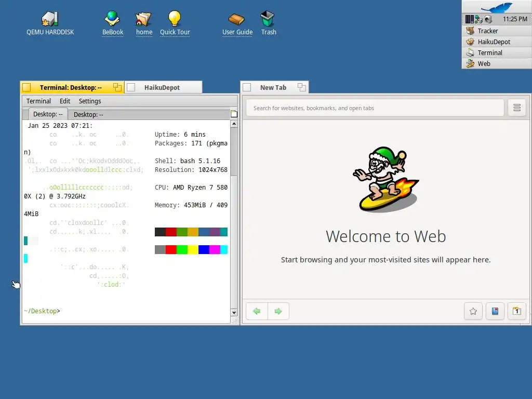Add a new Terminal tab icon
Screen dimensions: 532x399
click(234, 114)
